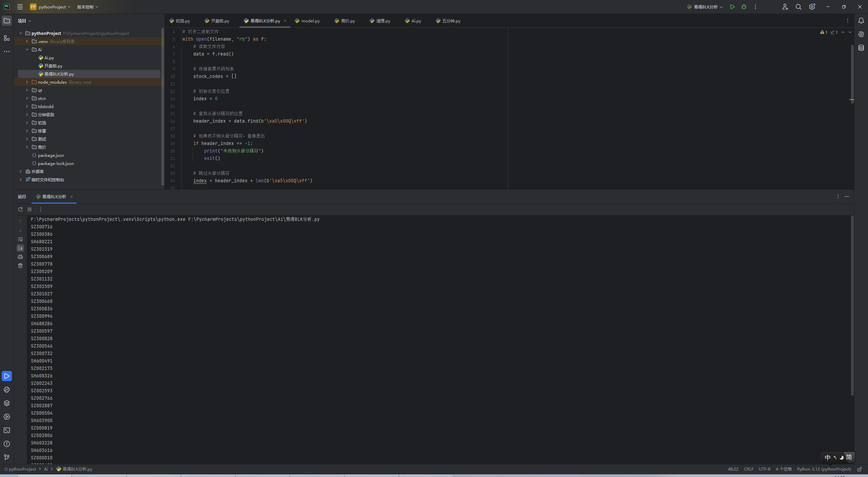Open the main hamburger menu
The image size is (868, 477).
(20, 7)
